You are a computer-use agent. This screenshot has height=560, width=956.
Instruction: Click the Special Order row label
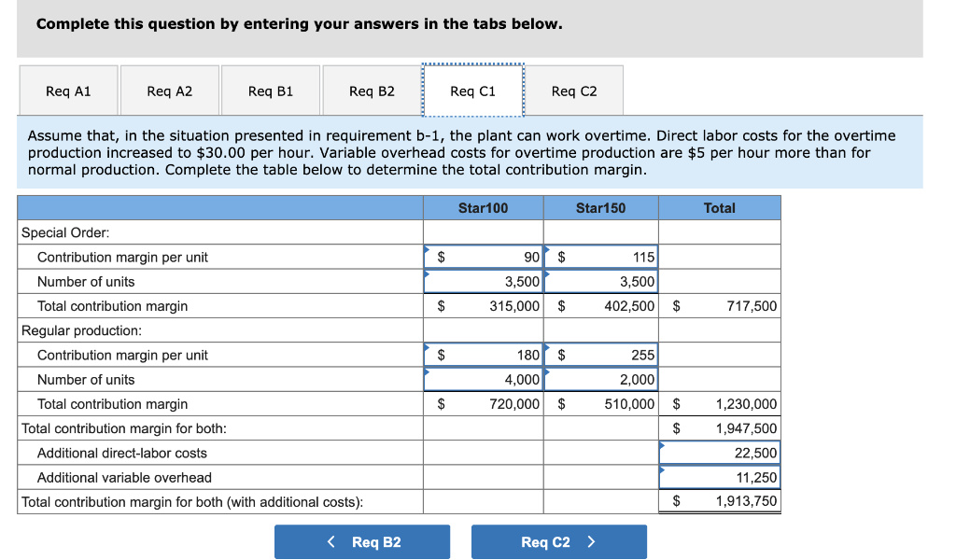coord(66,232)
